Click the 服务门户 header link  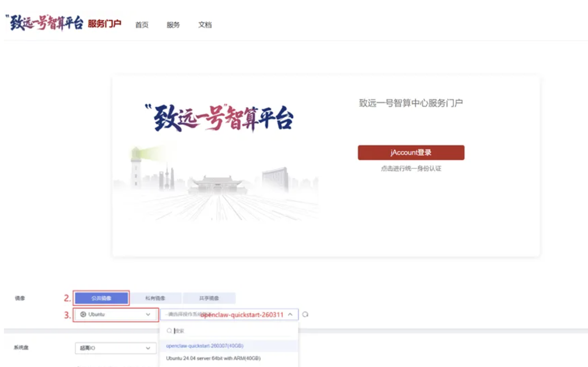104,24
